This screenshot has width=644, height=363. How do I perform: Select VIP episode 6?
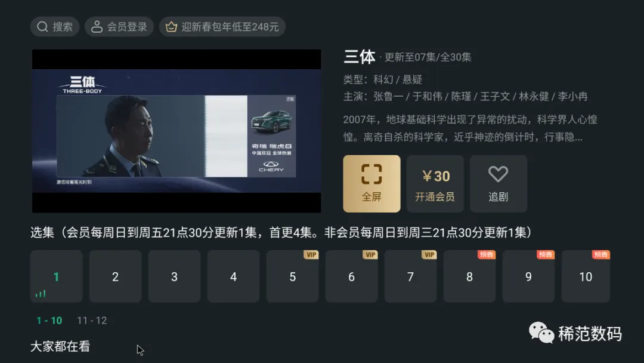tap(352, 276)
